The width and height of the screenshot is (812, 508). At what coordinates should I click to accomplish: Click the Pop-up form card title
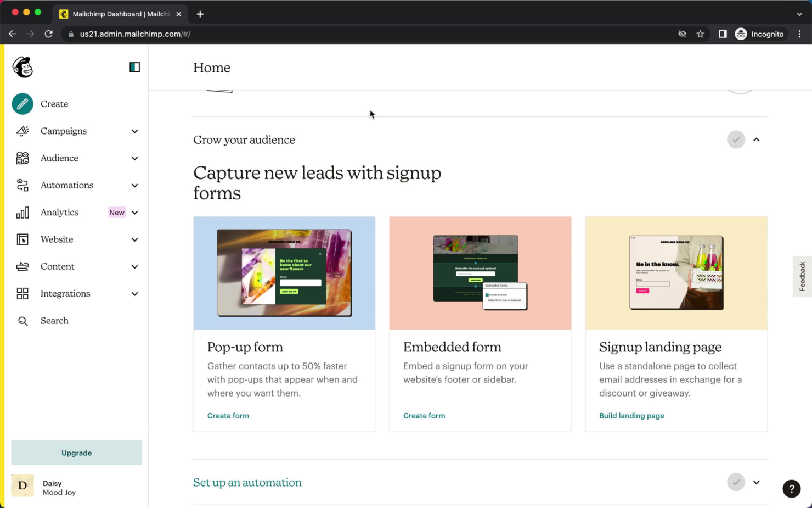pyautogui.click(x=245, y=347)
